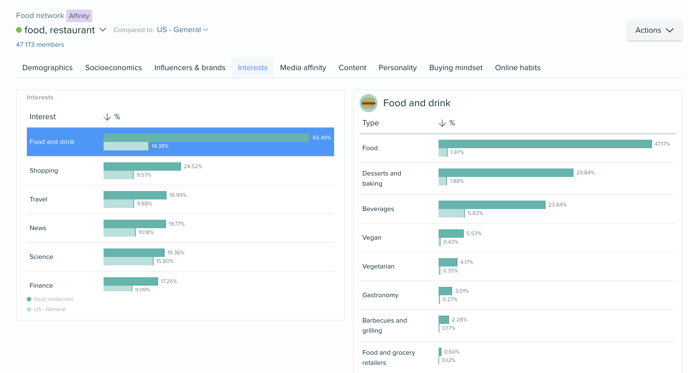Click the 23.64% Beverages bar
Viewport: 688px width, 373px height.
pos(492,205)
